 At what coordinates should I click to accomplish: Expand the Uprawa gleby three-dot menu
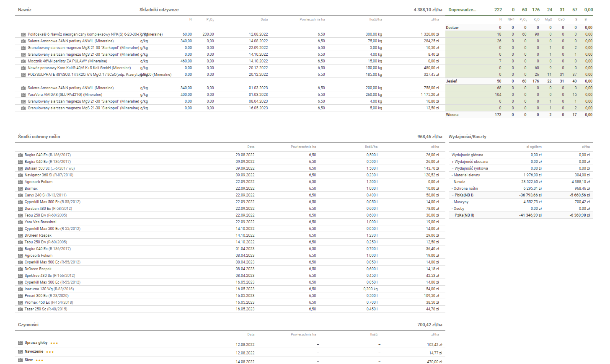pyautogui.click(x=54, y=343)
